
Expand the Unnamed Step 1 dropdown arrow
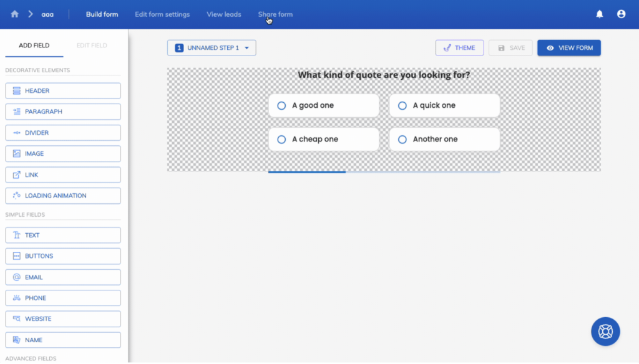(x=246, y=48)
